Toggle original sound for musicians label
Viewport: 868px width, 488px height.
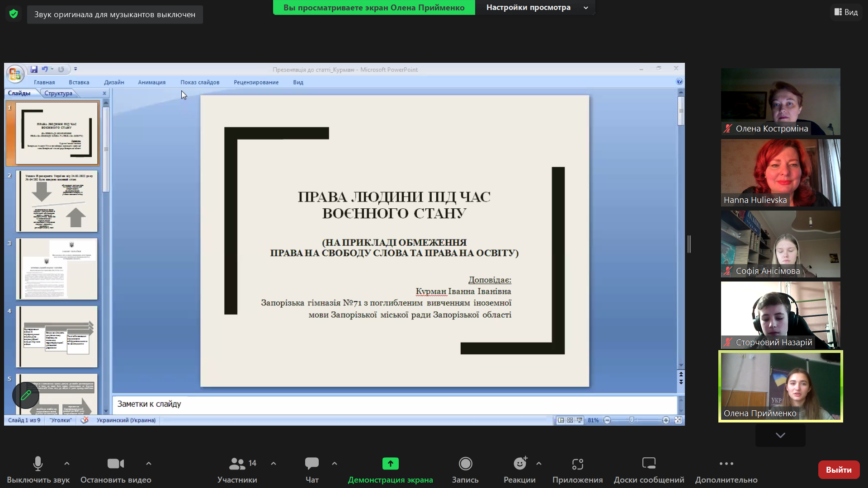115,14
